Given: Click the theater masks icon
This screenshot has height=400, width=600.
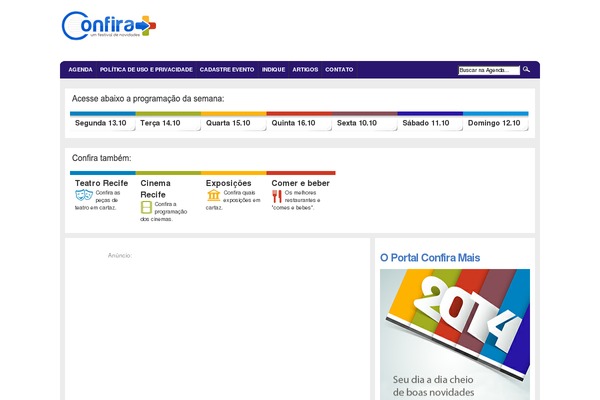Looking at the screenshot, I should 84,195.
